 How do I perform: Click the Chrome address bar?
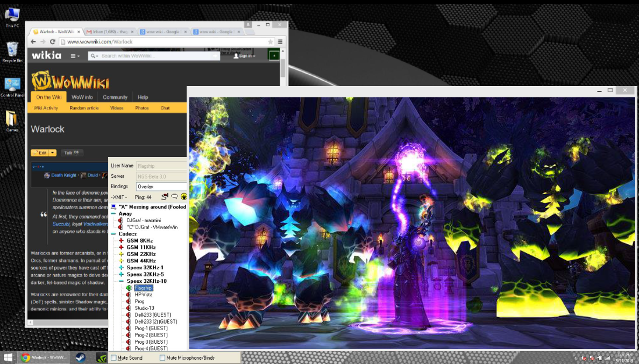pos(166,41)
